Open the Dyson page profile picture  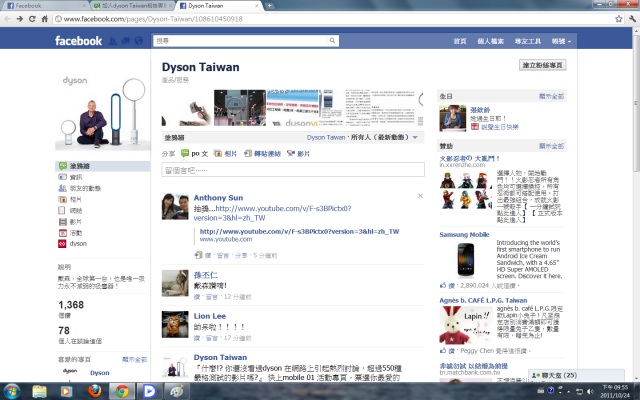coord(102,112)
